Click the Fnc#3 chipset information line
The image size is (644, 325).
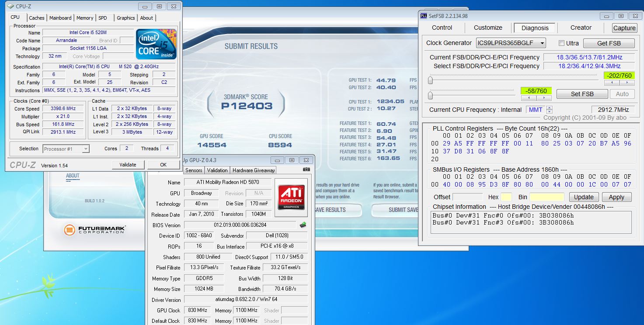503,222
